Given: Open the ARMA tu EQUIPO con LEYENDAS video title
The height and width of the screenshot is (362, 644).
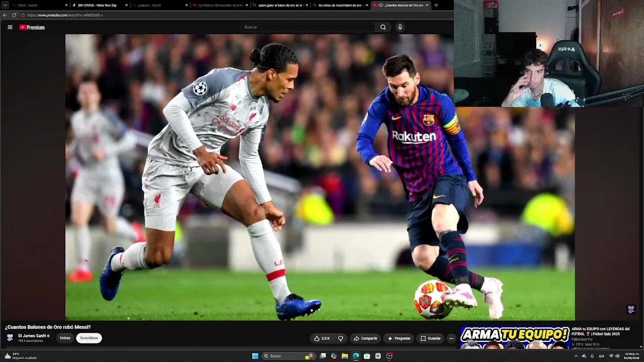Looking at the screenshot, I should point(601,331).
